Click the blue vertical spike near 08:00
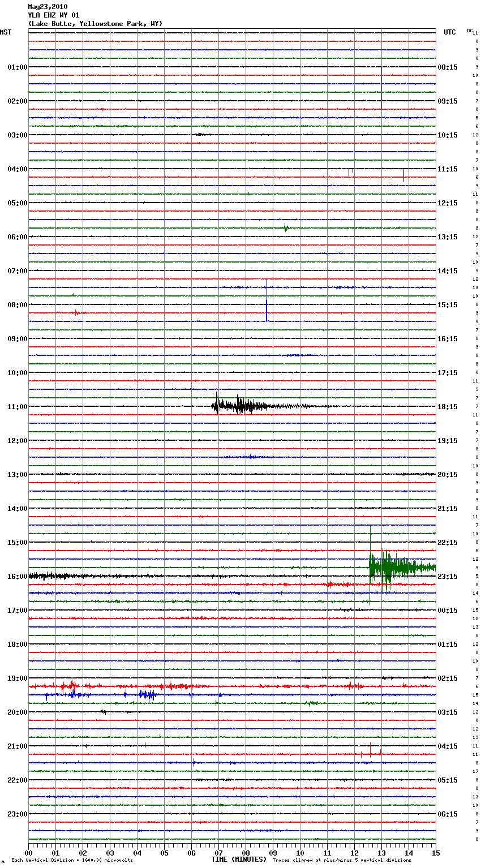Screen dimensions: 481x868 point(267,308)
